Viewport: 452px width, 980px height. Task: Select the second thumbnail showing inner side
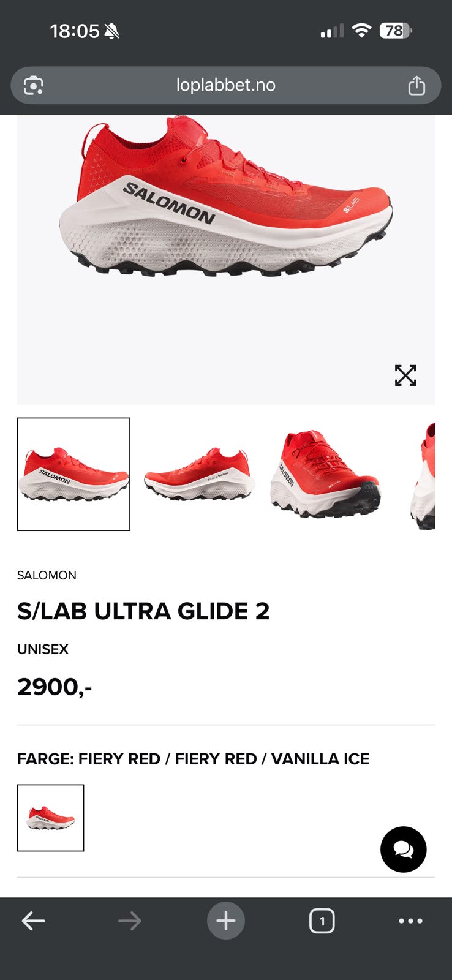pyautogui.click(x=199, y=474)
